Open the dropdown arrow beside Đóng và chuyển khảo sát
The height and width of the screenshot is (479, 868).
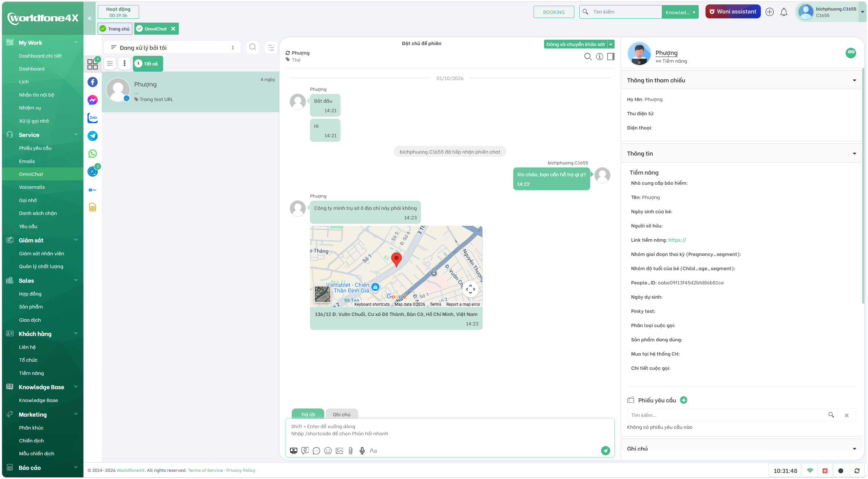pos(611,44)
